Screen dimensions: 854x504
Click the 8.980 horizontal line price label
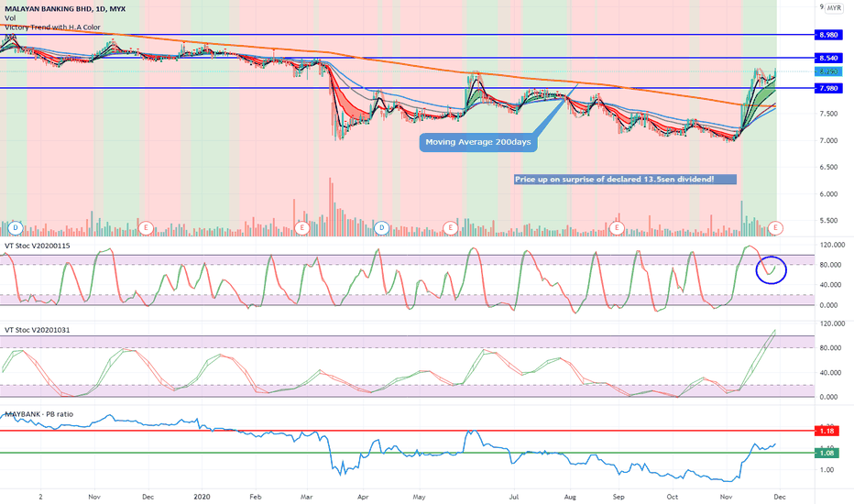[x=828, y=35]
